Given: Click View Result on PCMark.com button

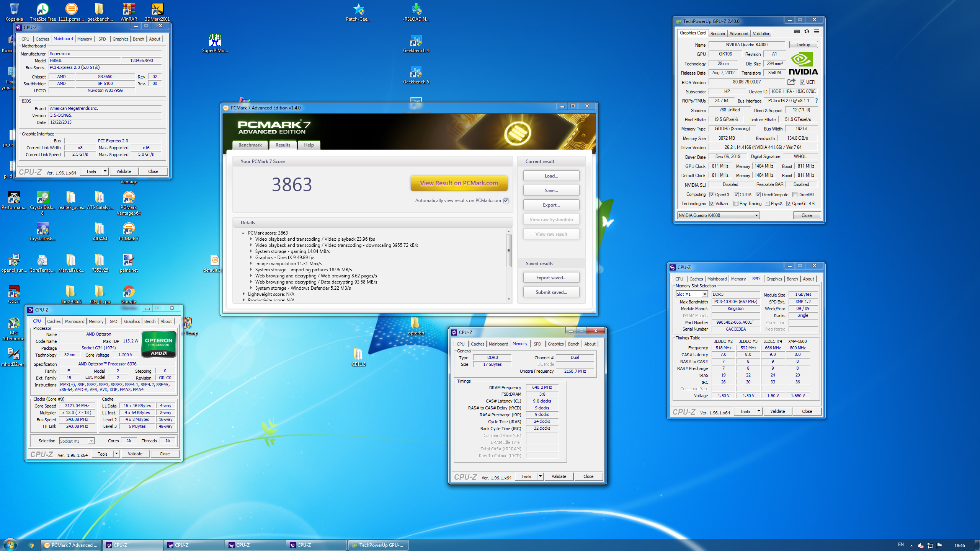Looking at the screenshot, I should click(x=459, y=183).
